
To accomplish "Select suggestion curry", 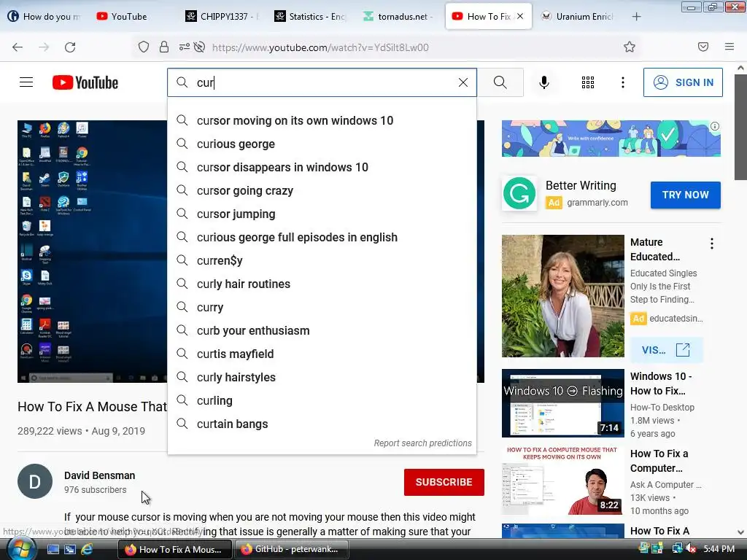I will [x=322, y=307].
